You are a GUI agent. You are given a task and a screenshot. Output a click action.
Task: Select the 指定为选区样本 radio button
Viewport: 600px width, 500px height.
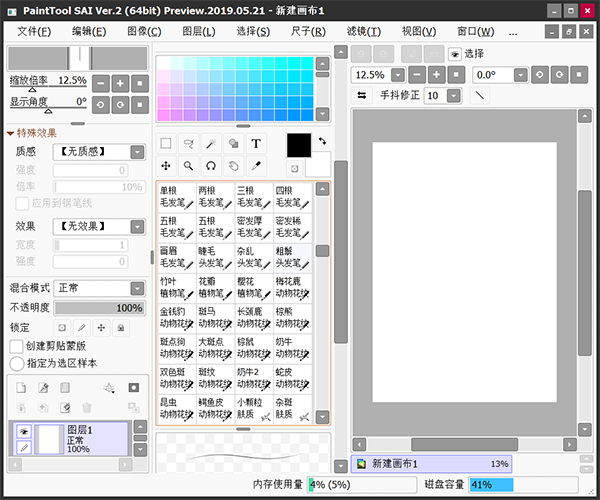click(16, 363)
